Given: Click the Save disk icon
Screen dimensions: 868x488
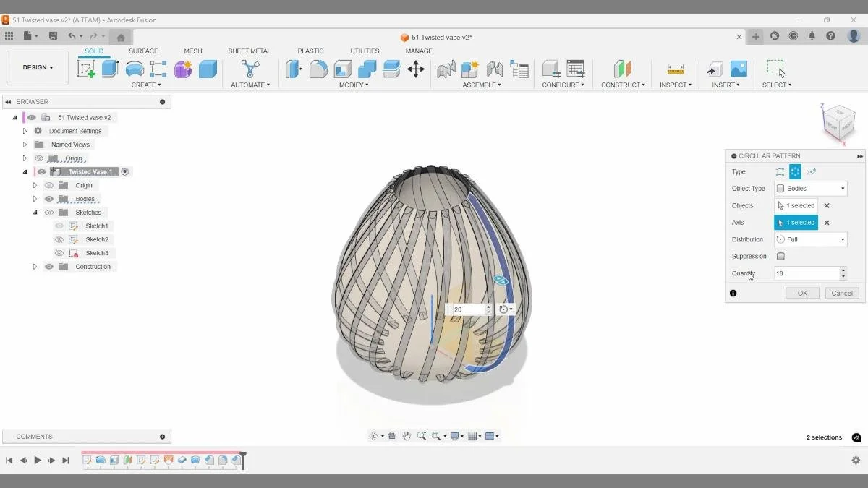Looking at the screenshot, I should [x=53, y=35].
